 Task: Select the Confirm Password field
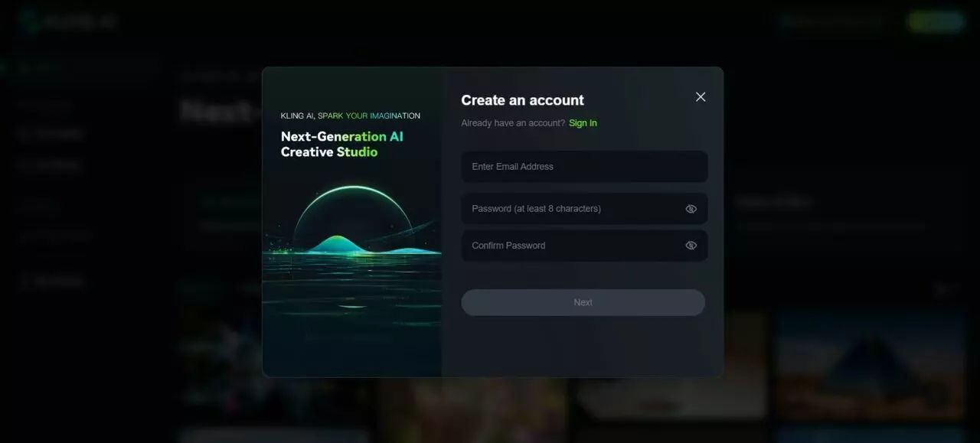(583, 245)
